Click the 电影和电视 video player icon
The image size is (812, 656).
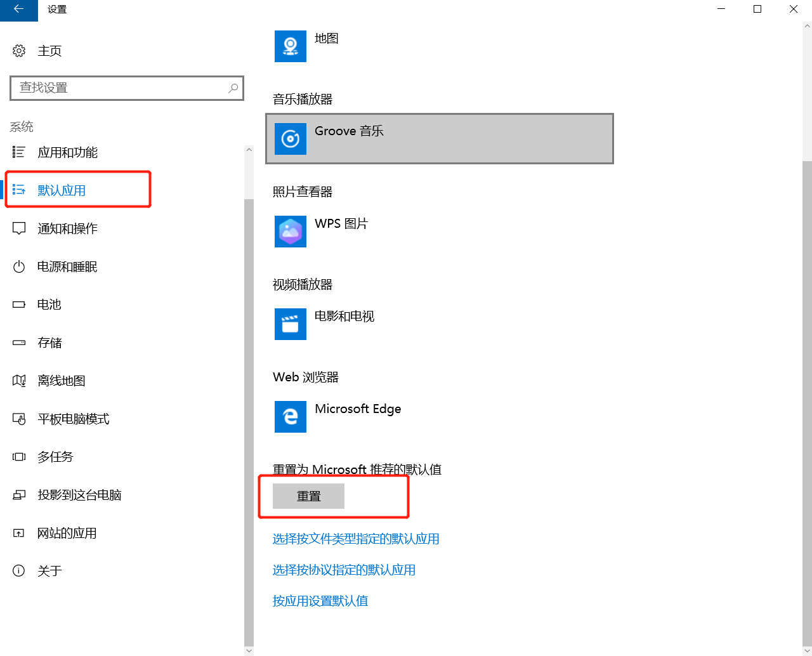click(290, 324)
